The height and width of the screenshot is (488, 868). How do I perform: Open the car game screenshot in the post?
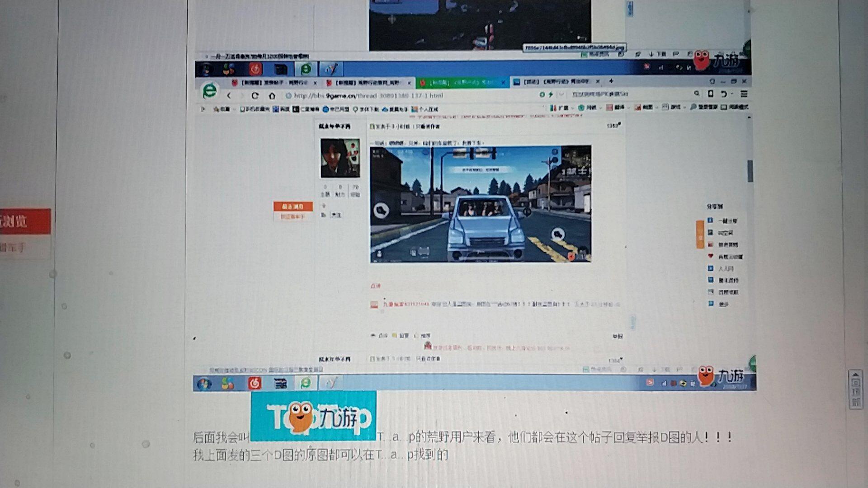pyautogui.click(x=481, y=204)
